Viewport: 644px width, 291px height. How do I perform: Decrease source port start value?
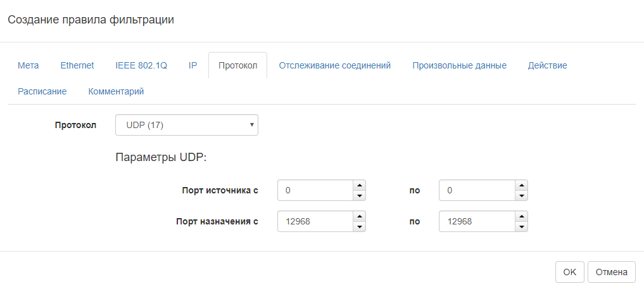click(359, 195)
